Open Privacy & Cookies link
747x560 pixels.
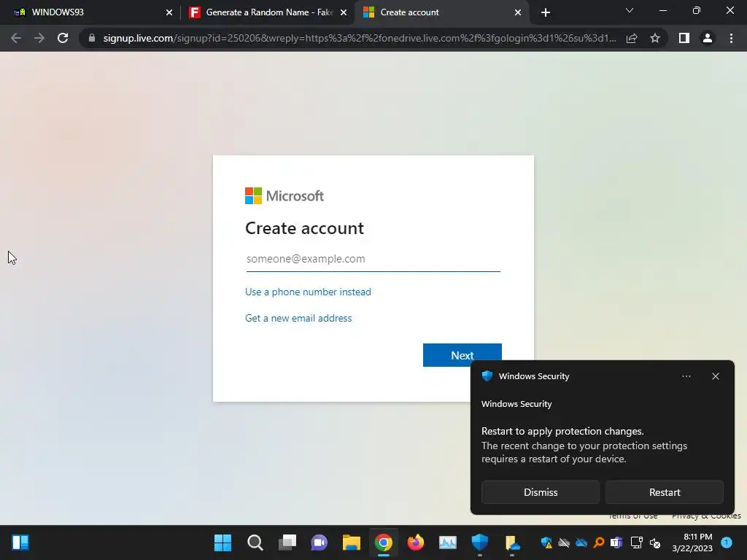(706, 516)
